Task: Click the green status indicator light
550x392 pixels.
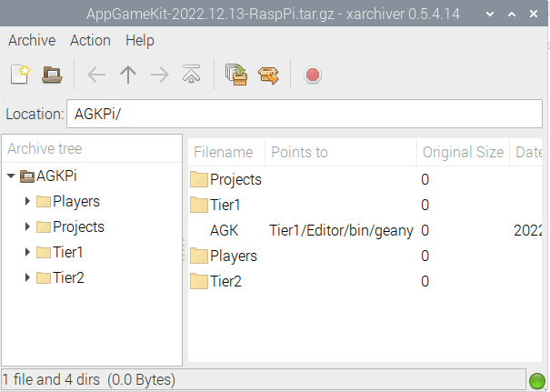Action: 537,380
